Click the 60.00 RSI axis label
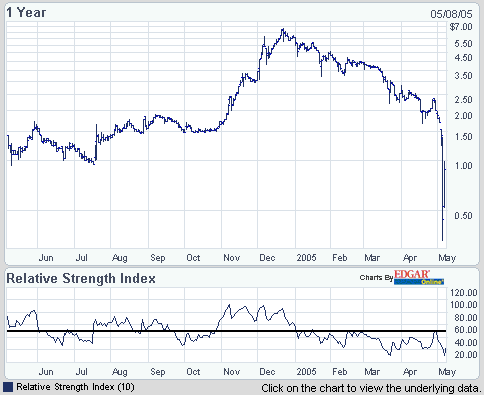The image size is (484, 395). 466,330
